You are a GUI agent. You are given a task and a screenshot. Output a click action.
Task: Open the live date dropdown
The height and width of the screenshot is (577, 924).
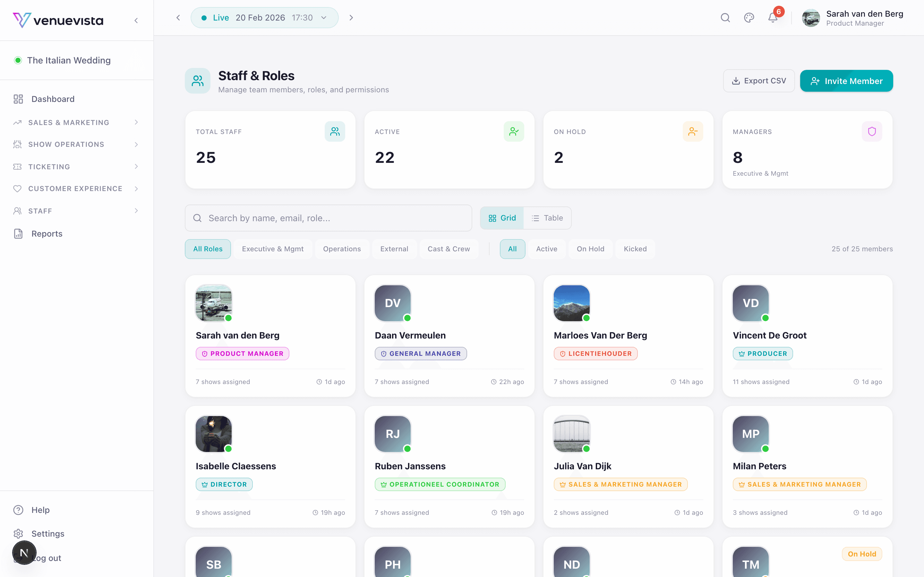[323, 18]
